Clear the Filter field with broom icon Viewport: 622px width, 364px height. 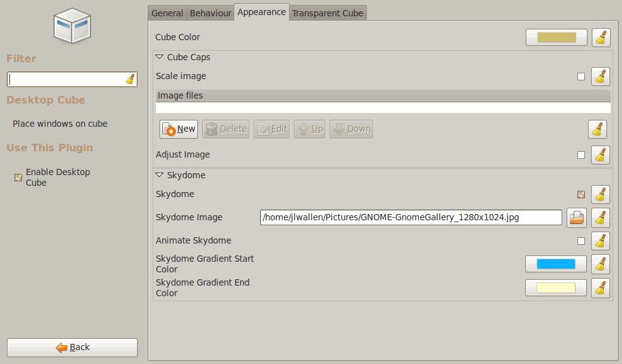(130, 79)
